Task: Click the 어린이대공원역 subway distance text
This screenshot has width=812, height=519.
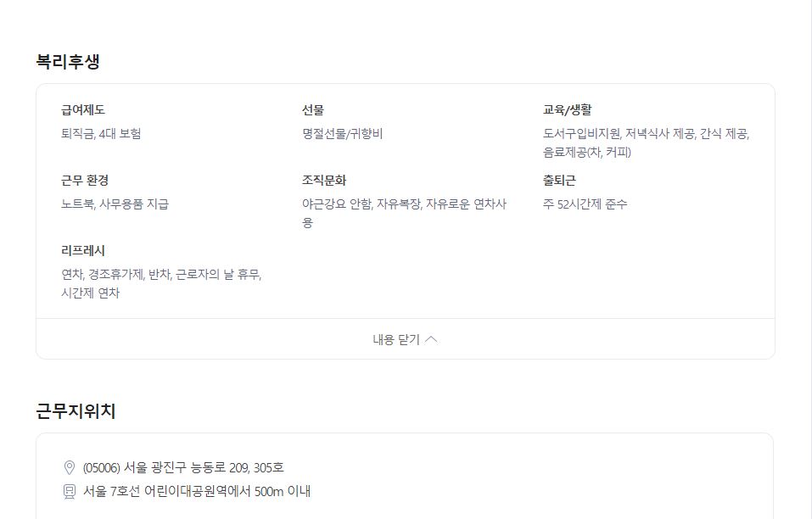Action: (197, 491)
